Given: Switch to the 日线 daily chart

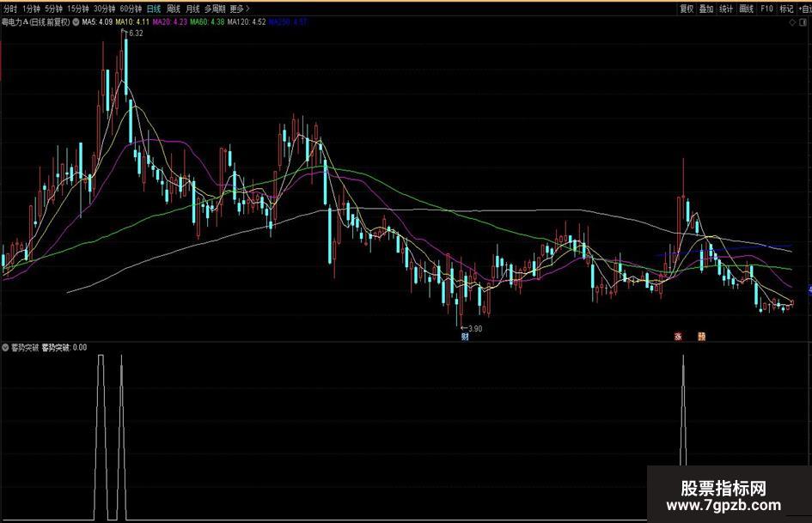Looking at the screenshot, I should 154,9.
